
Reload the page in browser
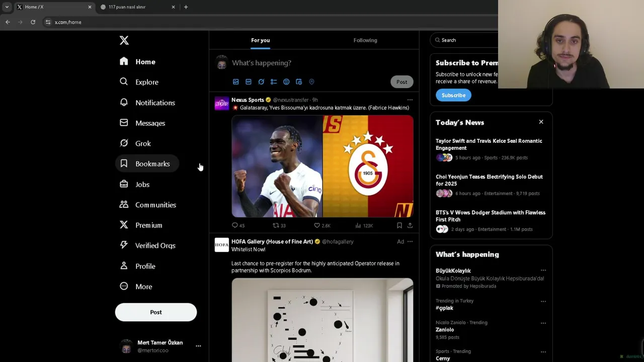pyautogui.click(x=33, y=22)
